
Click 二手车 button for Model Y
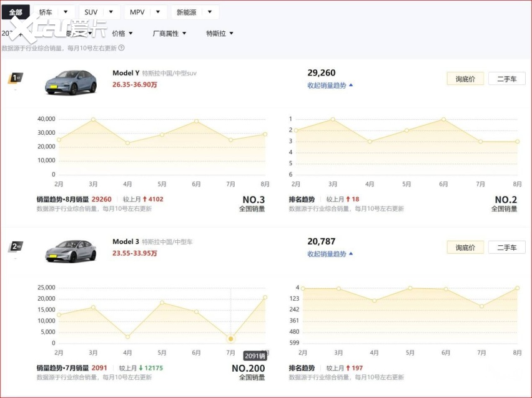click(x=507, y=79)
